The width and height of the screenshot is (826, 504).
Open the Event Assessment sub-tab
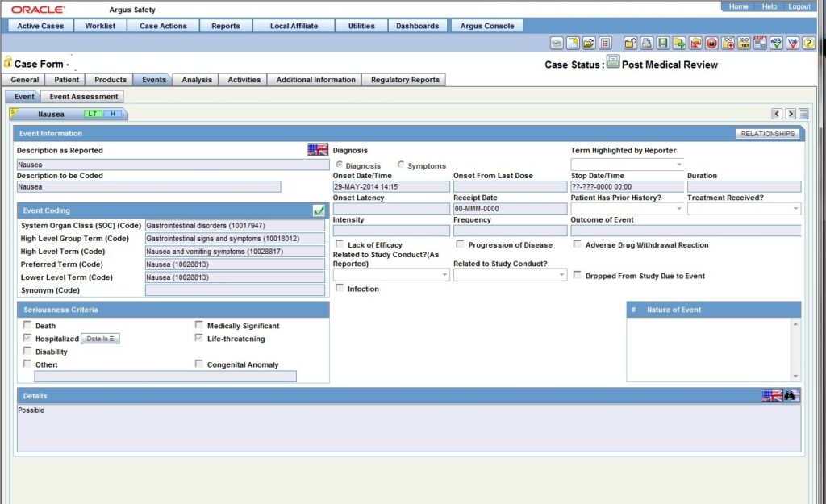coord(84,97)
